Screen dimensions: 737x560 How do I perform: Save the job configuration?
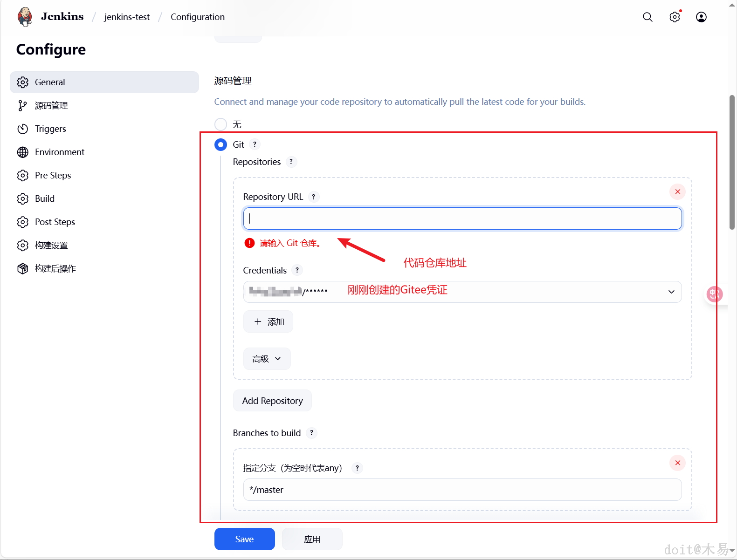244,539
